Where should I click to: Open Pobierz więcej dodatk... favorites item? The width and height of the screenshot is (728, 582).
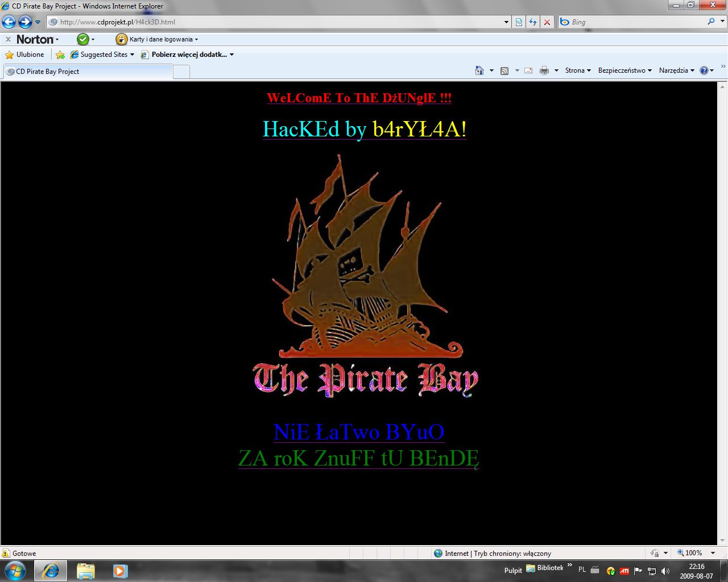(188, 55)
